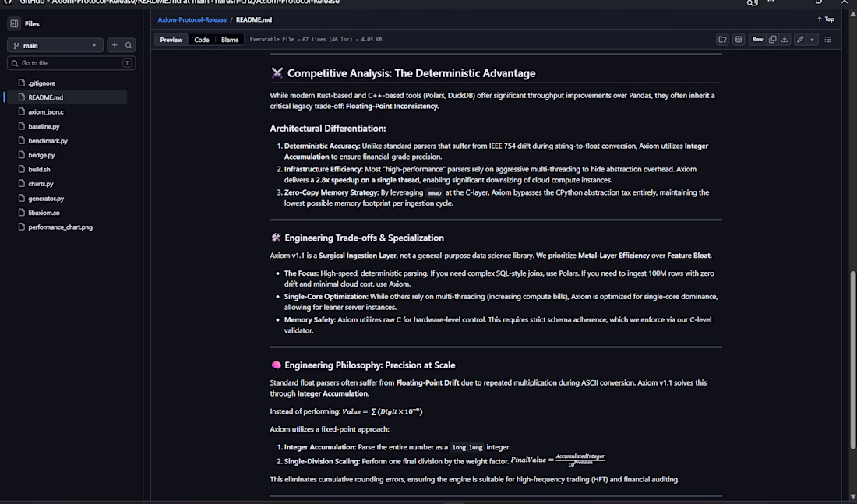Screen dimensions: 857x504
Task: Open libaxiom.so in file list
Action: pos(44,213)
